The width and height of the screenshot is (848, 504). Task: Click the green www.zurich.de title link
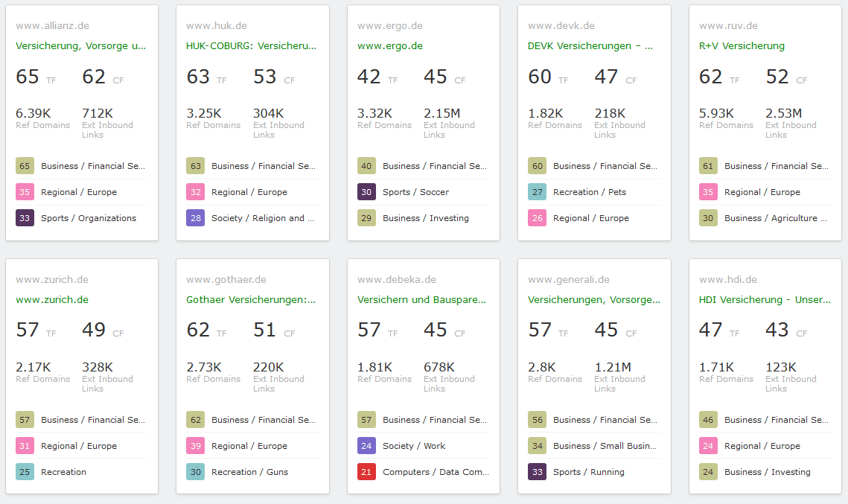click(52, 299)
